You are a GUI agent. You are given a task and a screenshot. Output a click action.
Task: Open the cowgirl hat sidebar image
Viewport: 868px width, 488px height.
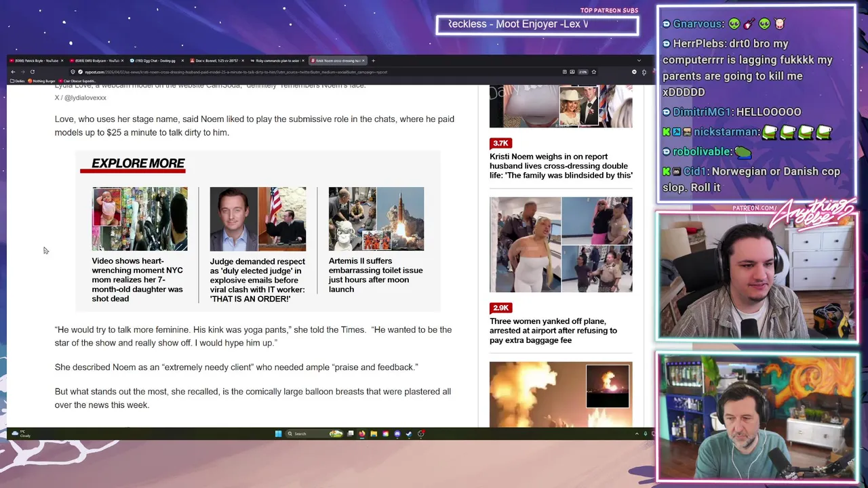tap(561, 106)
